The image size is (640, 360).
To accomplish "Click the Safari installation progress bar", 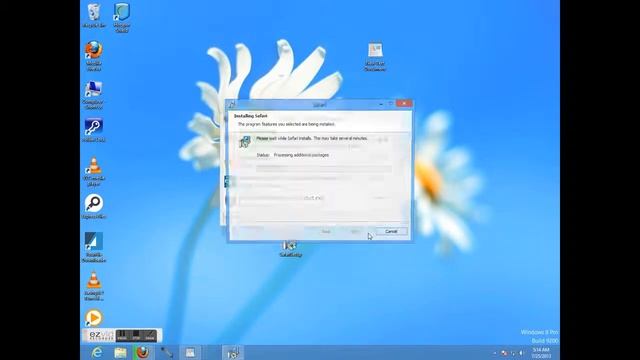I will tap(324, 168).
